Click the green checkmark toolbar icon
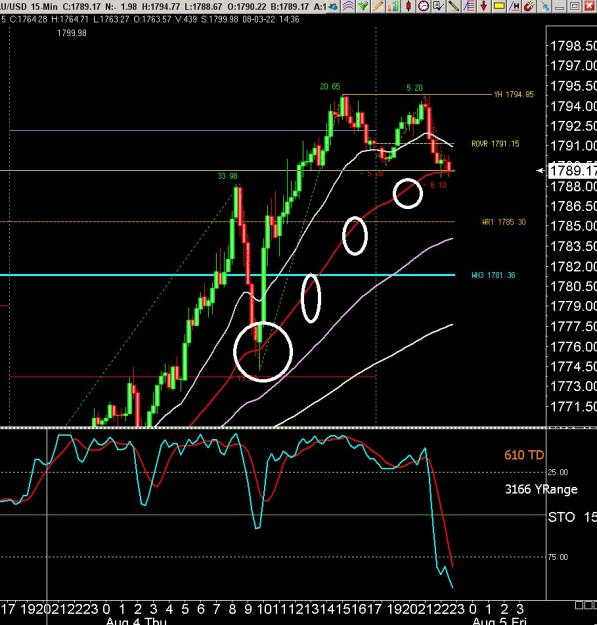Image resolution: width=597 pixels, height=625 pixels. [363, 6]
